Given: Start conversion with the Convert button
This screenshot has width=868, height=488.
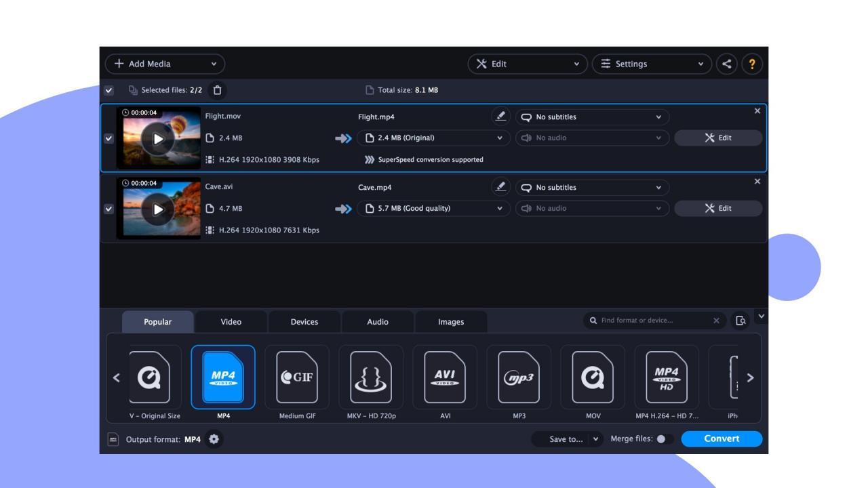Looking at the screenshot, I should click(x=722, y=439).
